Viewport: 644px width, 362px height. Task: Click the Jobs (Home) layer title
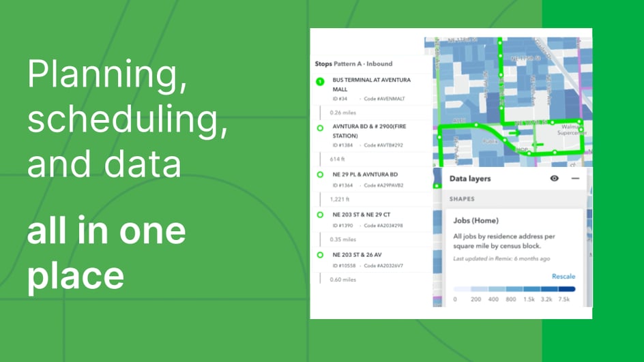pos(475,220)
